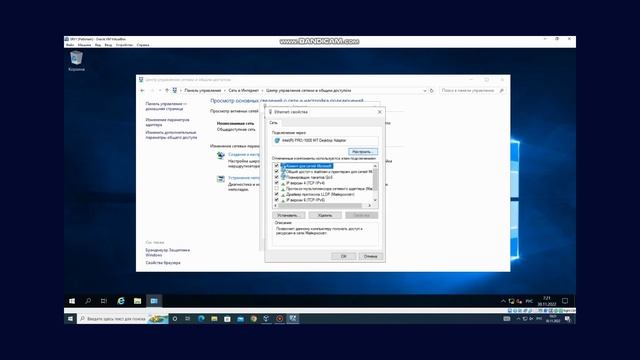The image size is (640, 360).
Task: Click components list vertical scrollbar
Action: (x=375, y=182)
